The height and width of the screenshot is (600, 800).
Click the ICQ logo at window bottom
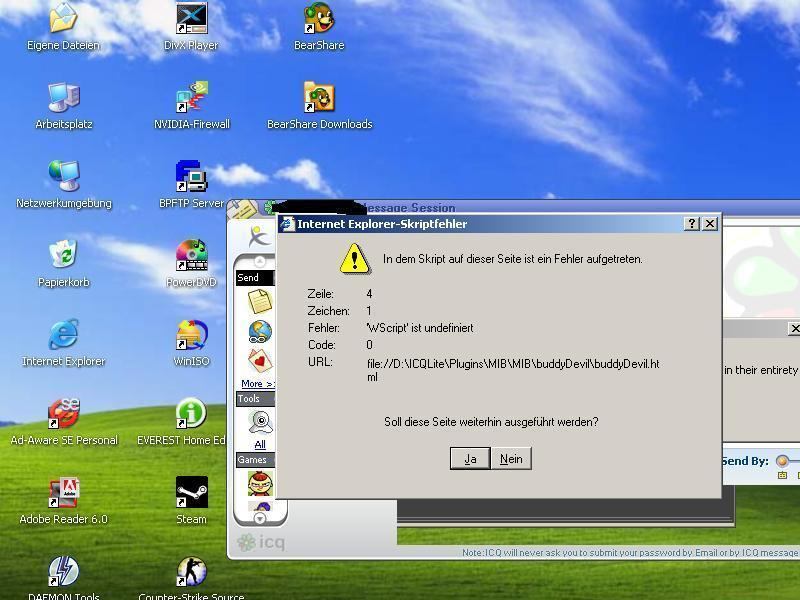pyautogui.click(x=261, y=542)
